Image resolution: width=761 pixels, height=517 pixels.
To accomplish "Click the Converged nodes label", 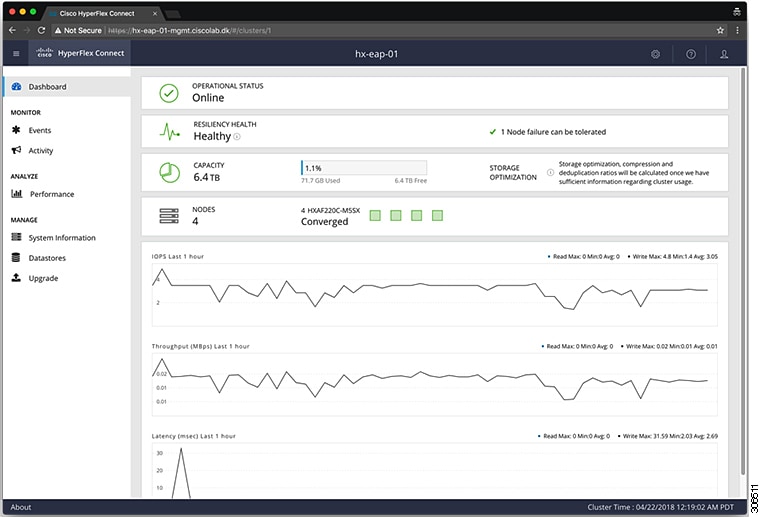I will (324, 221).
